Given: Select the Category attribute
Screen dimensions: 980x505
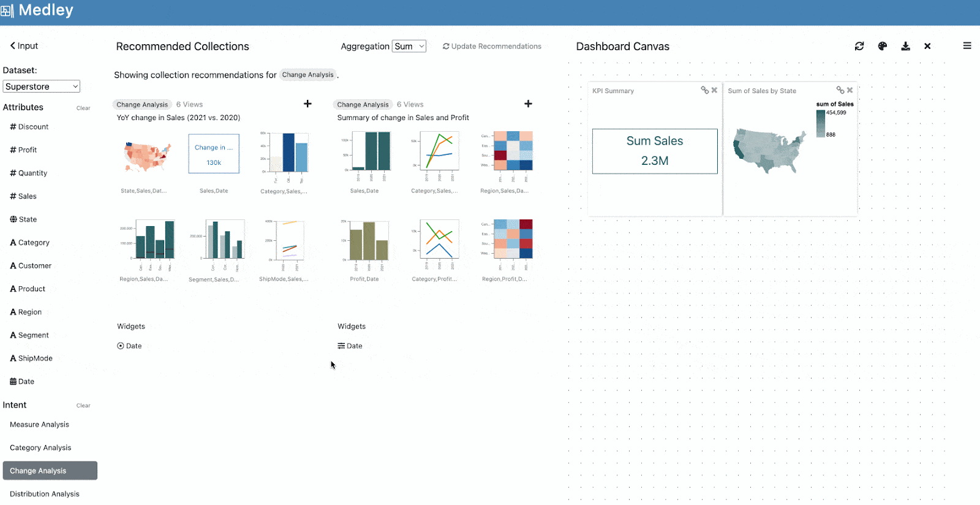Looking at the screenshot, I should click(29, 243).
